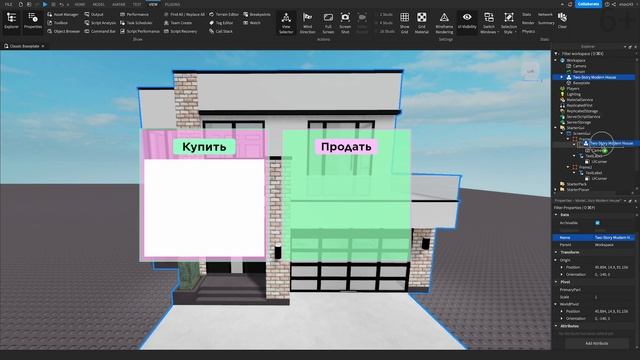This screenshot has height=360, width=640.
Task: Expand Two-Story Modern House under Workspace
Action: 562,77
